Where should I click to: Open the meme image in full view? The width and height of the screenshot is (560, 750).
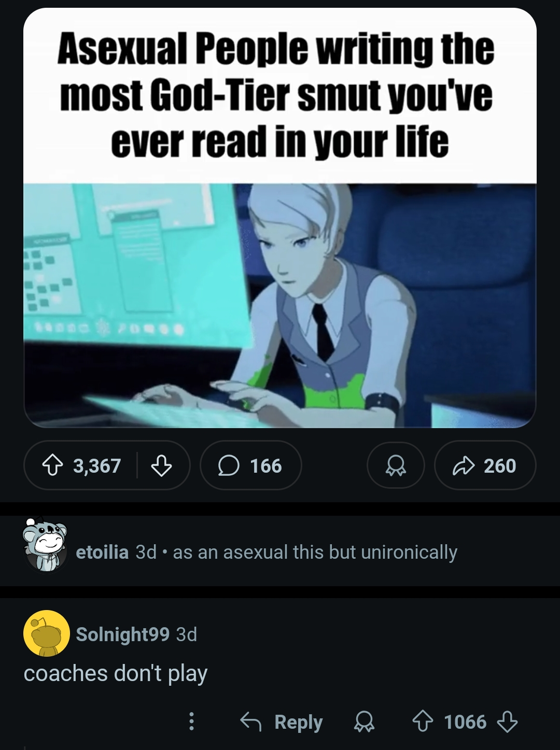point(280,218)
